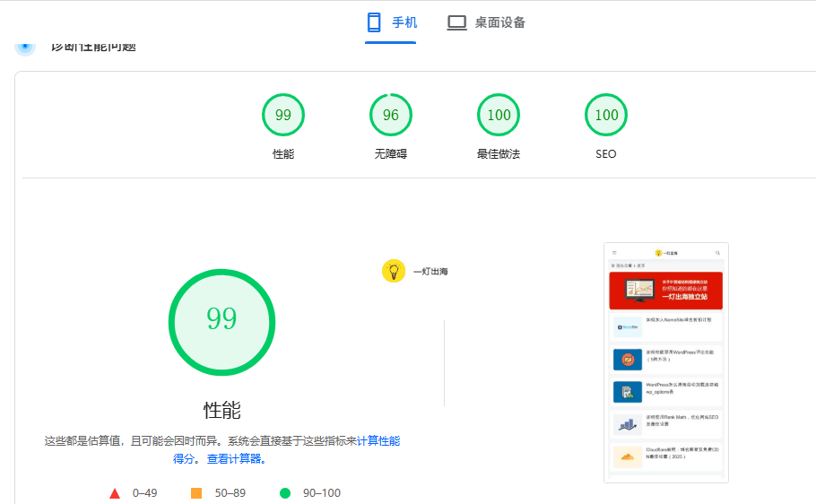Click the 无障碍 label
The image size is (816, 504).
[391, 153]
